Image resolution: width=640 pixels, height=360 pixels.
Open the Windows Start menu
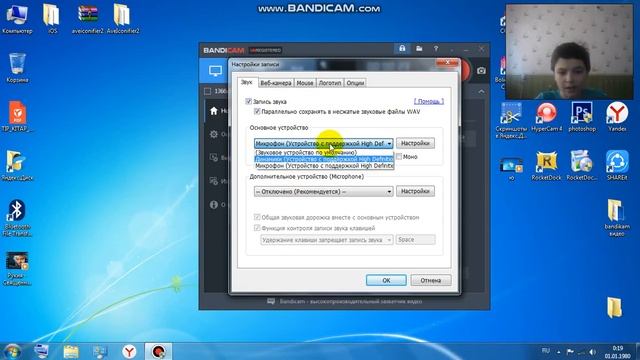12,351
